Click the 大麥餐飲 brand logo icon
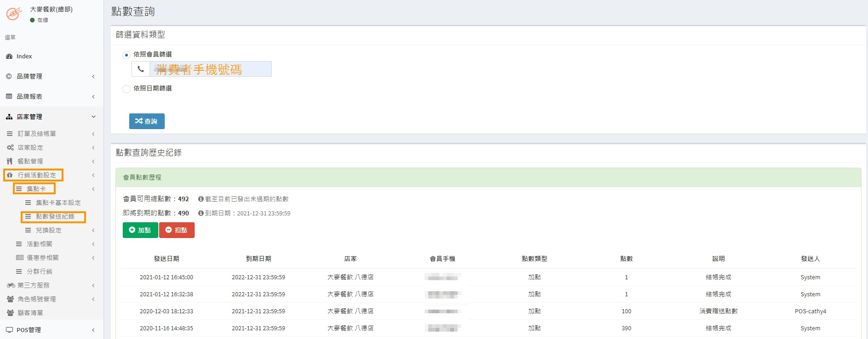The width and height of the screenshot is (868, 339). click(x=14, y=14)
